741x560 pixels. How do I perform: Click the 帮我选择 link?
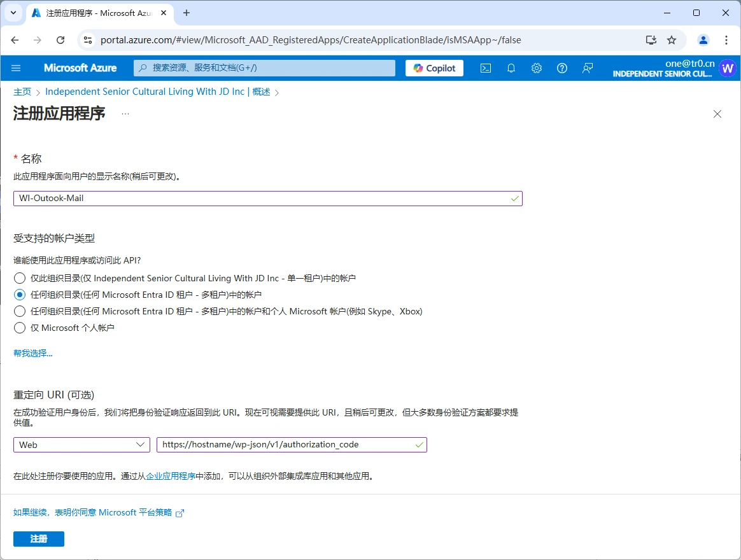pyautogui.click(x=33, y=353)
